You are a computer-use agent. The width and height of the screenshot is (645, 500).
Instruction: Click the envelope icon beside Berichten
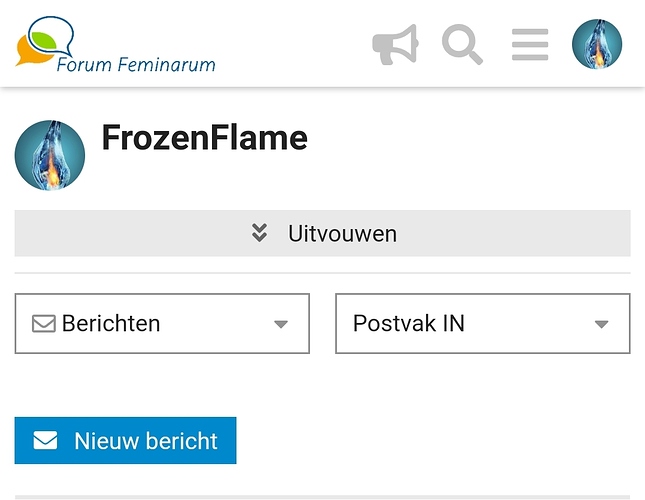tap(43, 324)
